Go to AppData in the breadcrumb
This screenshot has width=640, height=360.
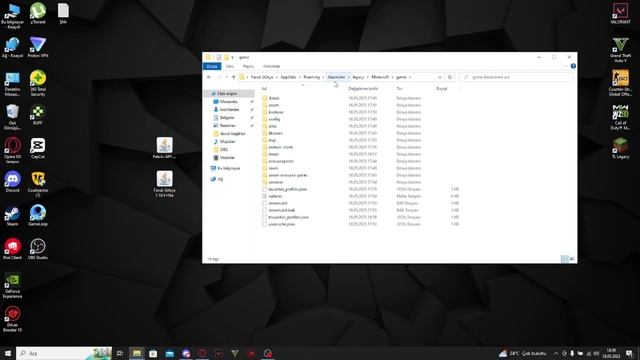[x=288, y=77]
